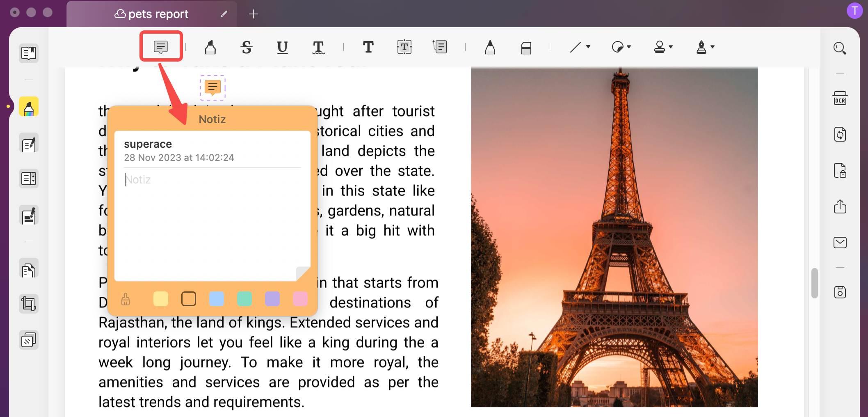Click the vertical scrollbar thumb

click(x=815, y=283)
